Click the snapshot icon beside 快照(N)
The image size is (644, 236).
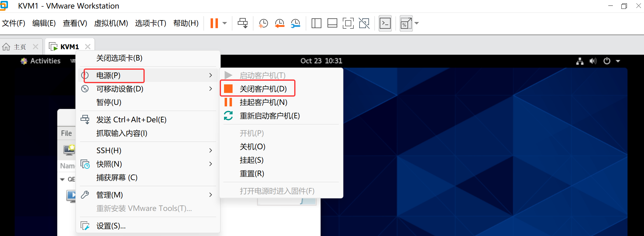85,164
